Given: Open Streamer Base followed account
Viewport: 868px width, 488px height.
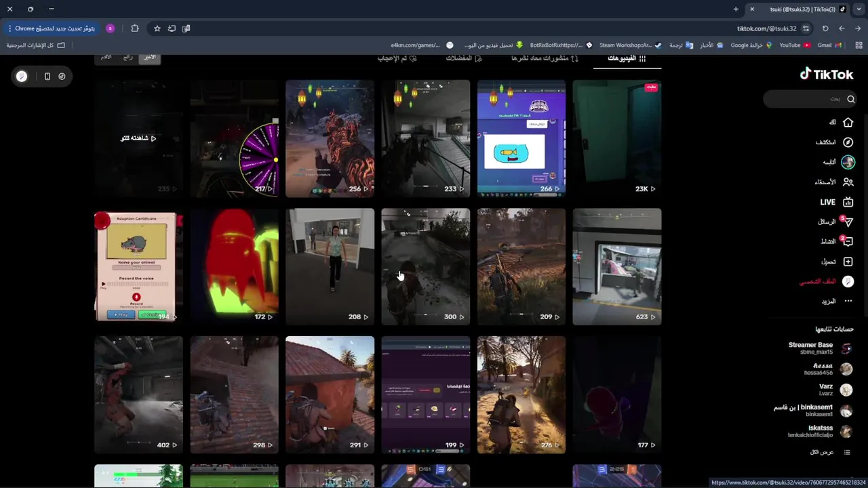Looking at the screenshot, I should click(x=819, y=348).
